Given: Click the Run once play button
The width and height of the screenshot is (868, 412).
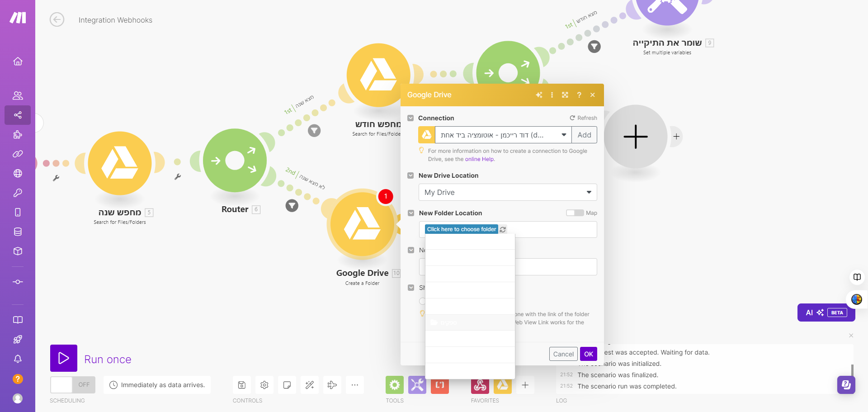Looking at the screenshot, I should pos(64,358).
